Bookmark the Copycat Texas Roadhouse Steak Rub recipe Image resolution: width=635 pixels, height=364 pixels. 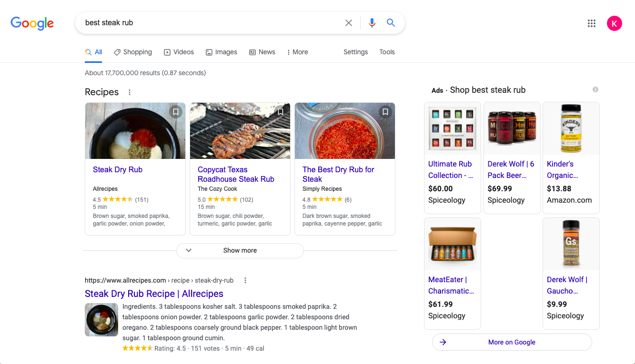click(281, 112)
